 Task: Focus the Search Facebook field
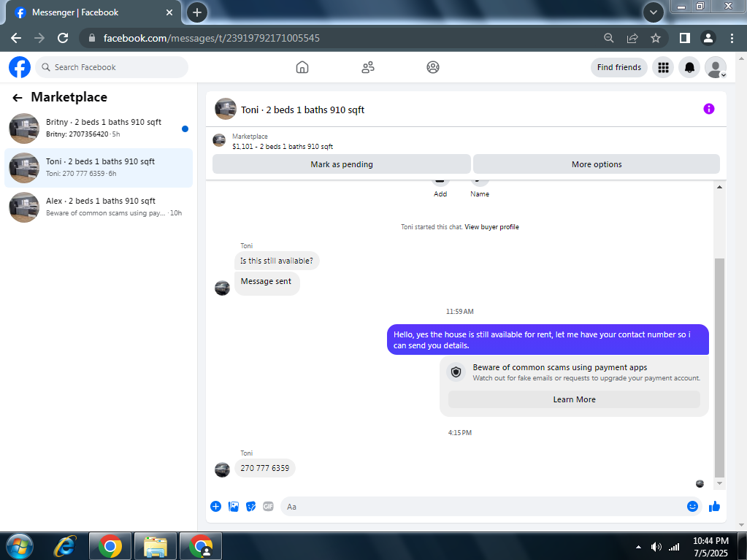click(x=112, y=67)
